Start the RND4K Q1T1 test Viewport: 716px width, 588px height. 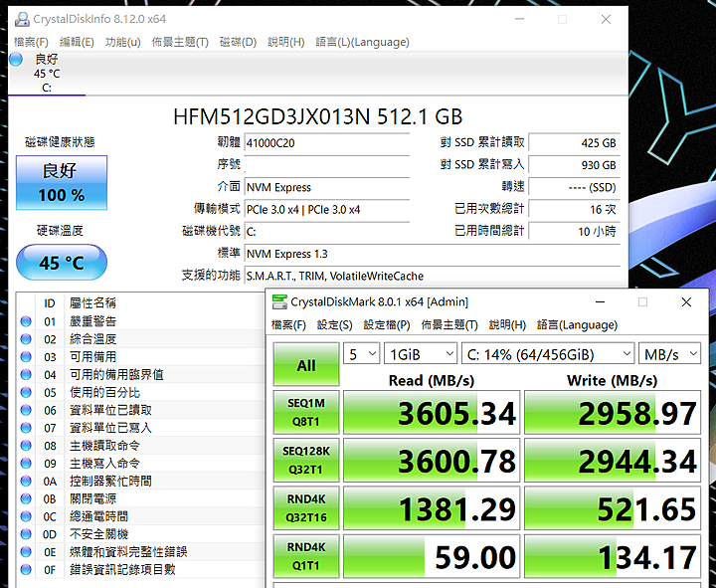tap(306, 556)
